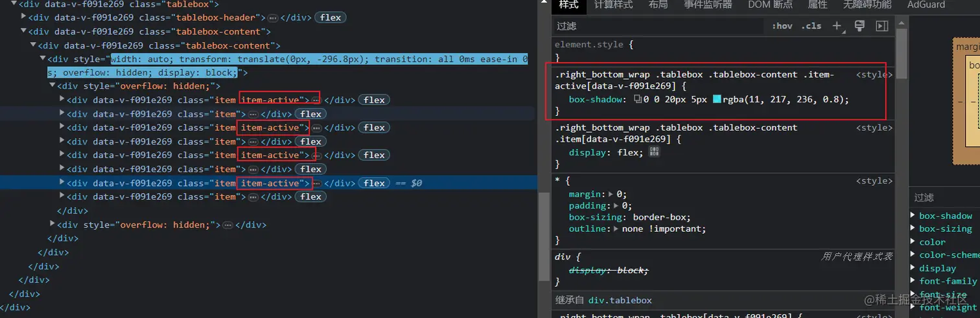The height and width of the screenshot is (318, 980).
Task: Click the flex badge on the selected $0 row
Action: (x=375, y=183)
